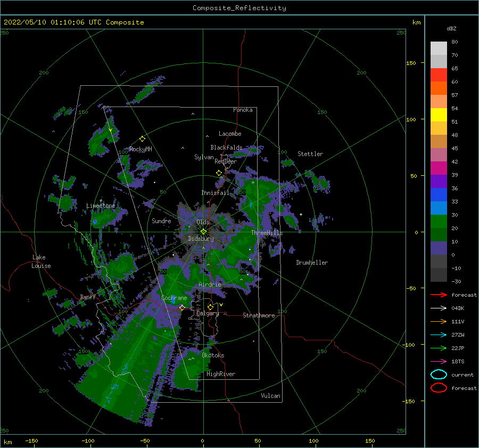Click the ThreeHills label
Screen dimensions: 479x448
267,233
